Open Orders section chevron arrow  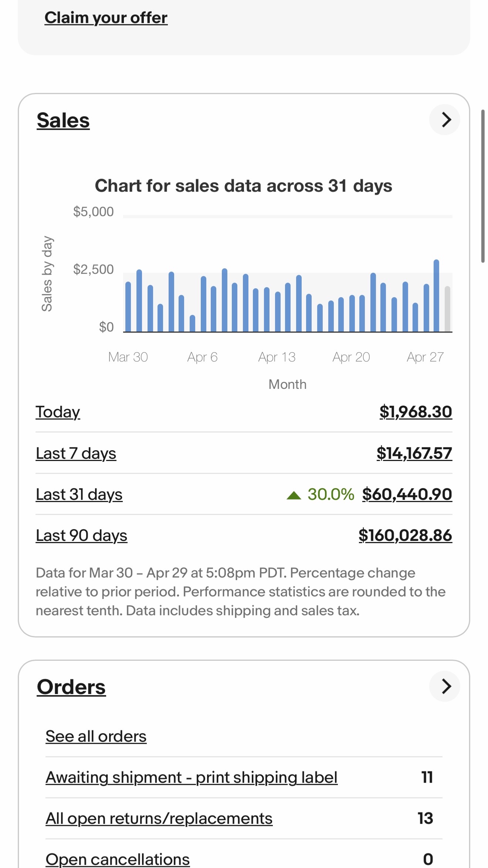(444, 686)
